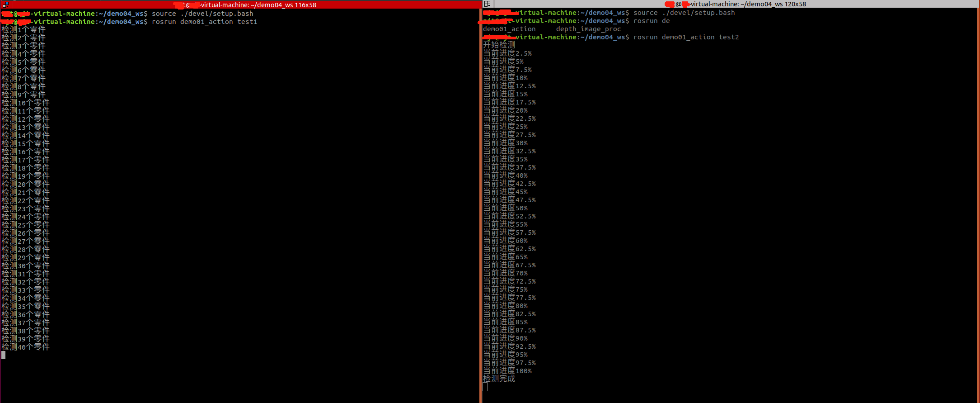The image size is (980, 403).
Task: Click the line '检测38个零件'
Action: point(25,331)
